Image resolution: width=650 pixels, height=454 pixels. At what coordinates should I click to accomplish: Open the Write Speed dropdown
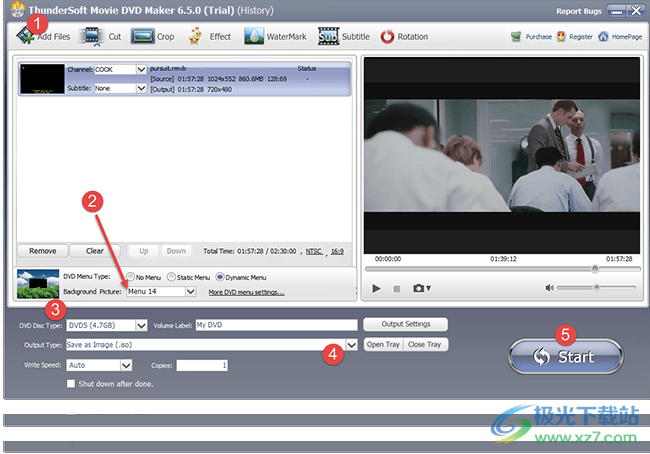point(126,365)
